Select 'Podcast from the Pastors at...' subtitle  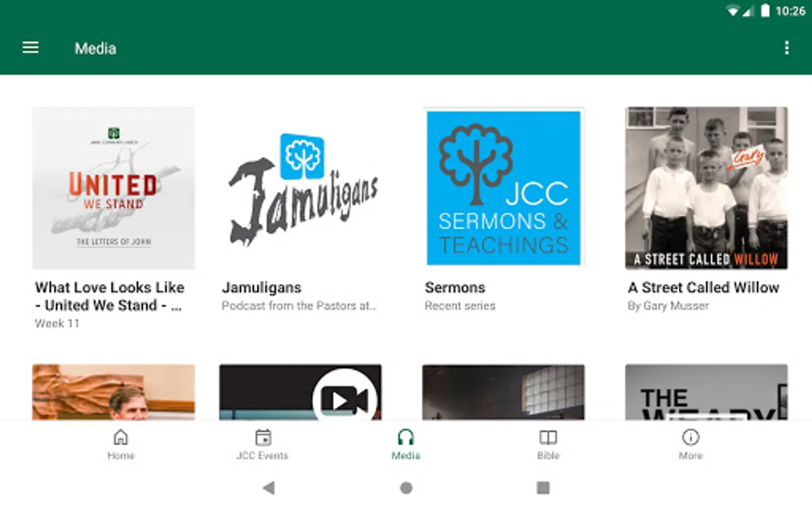pyautogui.click(x=299, y=305)
